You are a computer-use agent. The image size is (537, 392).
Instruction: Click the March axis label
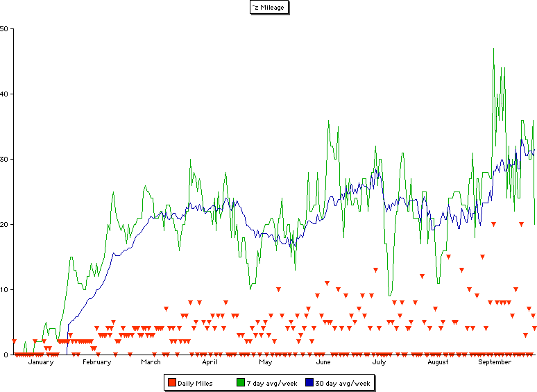click(x=151, y=362)
